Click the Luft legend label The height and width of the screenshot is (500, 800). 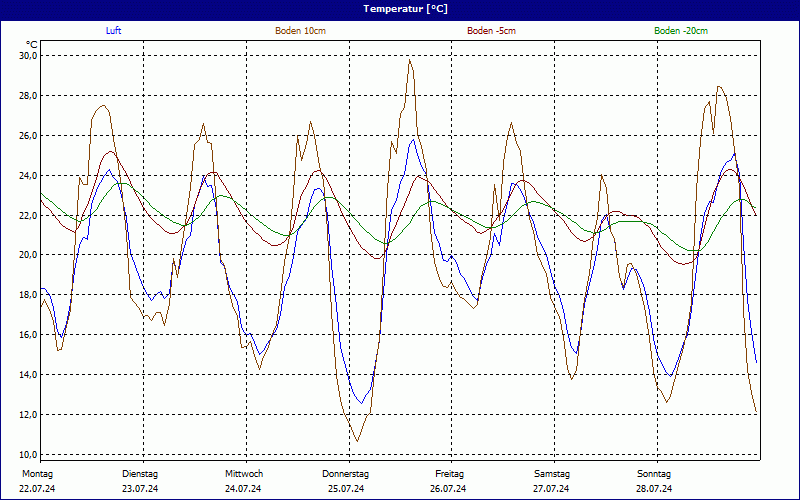click(x=114, y=31)
